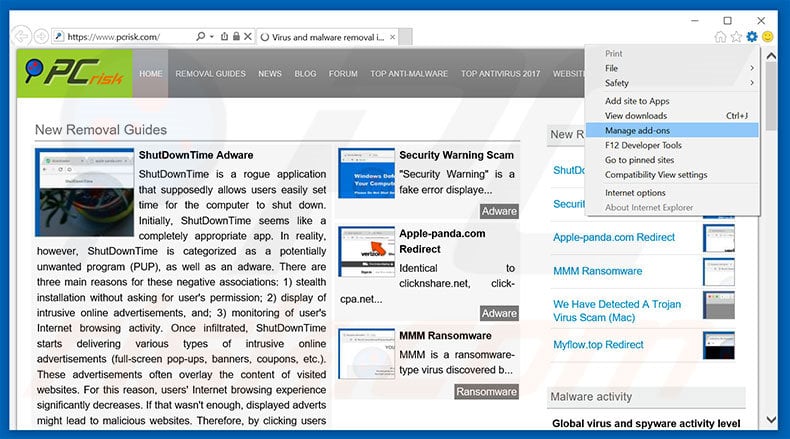Open Internet options
790x439 pixels.
tap(672, 193)
